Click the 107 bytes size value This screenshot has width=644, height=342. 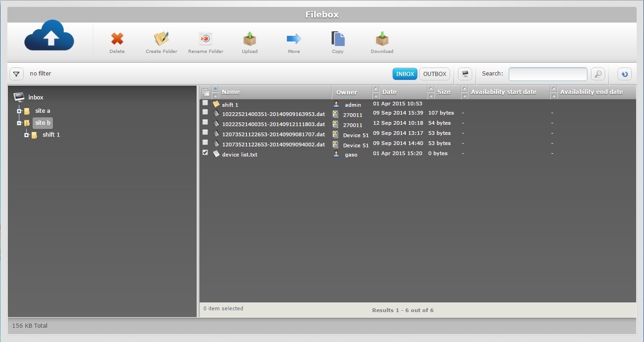[441, 113]
